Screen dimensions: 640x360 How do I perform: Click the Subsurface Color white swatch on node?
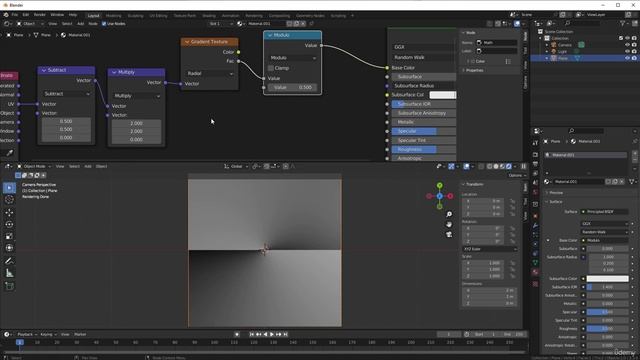coord(442,95)
